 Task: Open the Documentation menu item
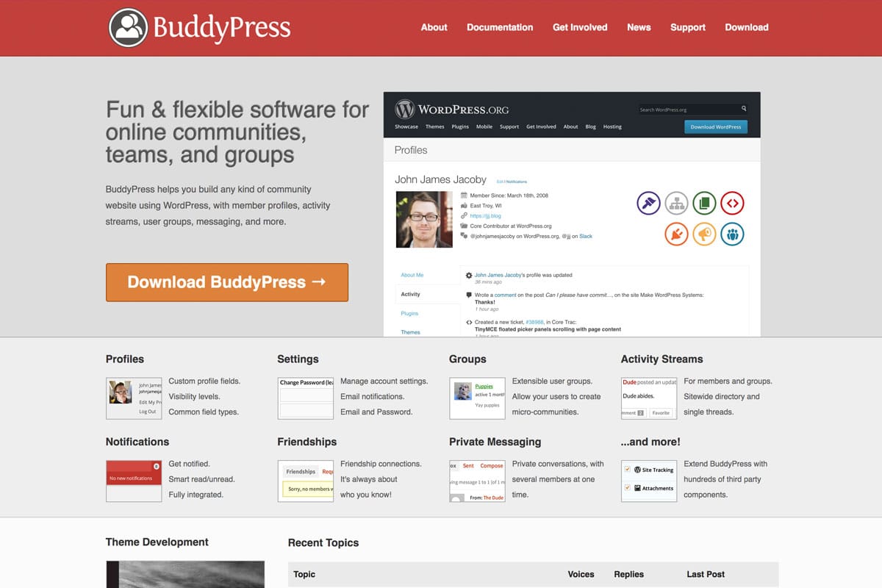tap(500, 27)
